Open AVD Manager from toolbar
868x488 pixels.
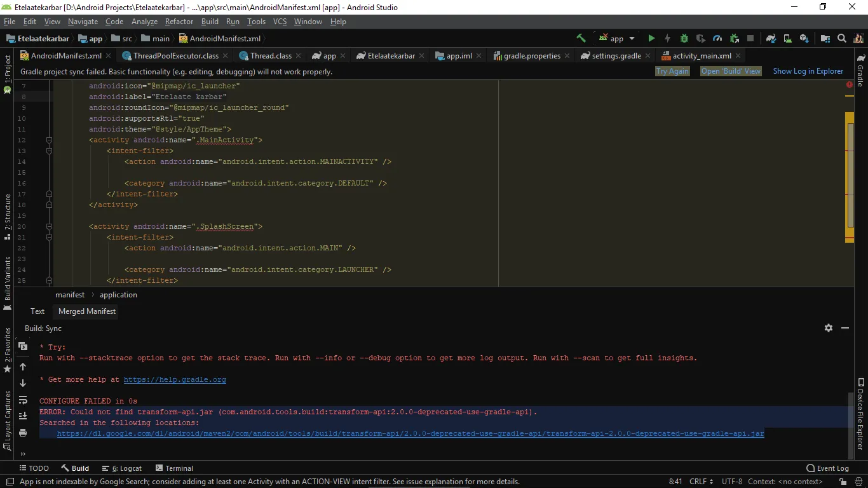pyautogui.click(x=788, y=38)
